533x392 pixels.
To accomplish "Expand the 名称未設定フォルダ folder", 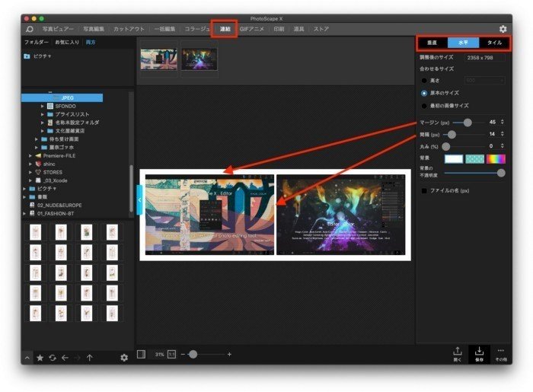I will 43,123.
